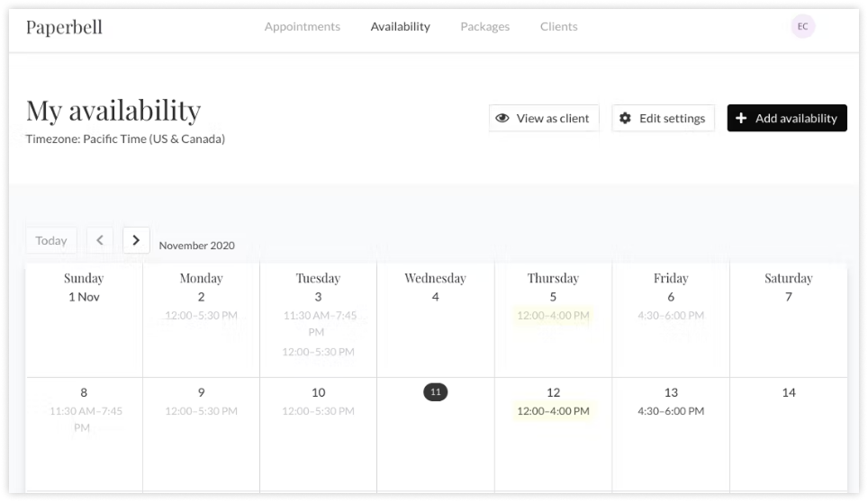Click the plus icon in Add availability

pyautogui.click(x=741, y=119)
